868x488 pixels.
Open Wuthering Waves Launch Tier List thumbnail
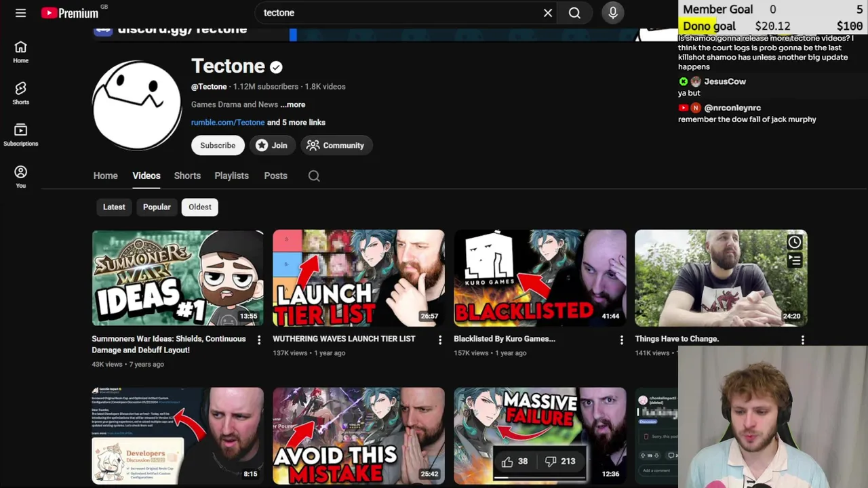tap(359, 278)
